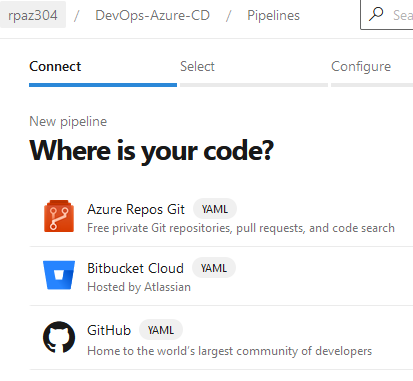The height and width of the screenshot is (381, 413).
Task: Switch to the Select step tab
Action: point(254,72)
